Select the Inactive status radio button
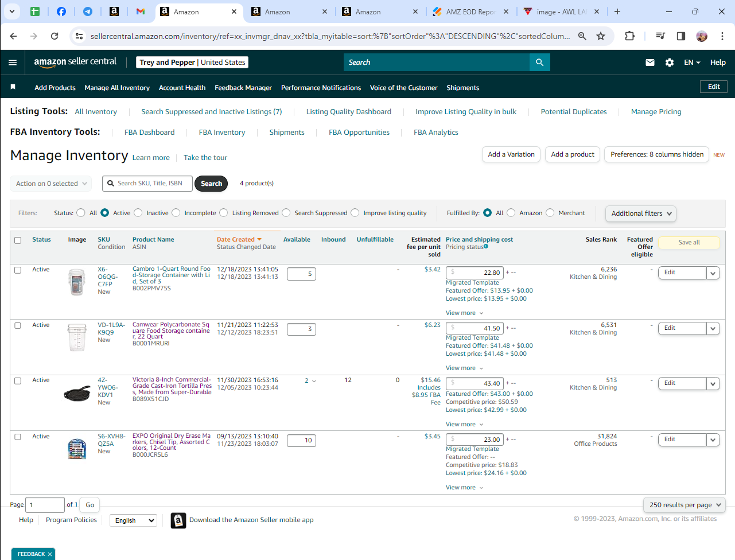Image resolution: width=735 pixels, height=560 pixels. (x=138, y=213)
